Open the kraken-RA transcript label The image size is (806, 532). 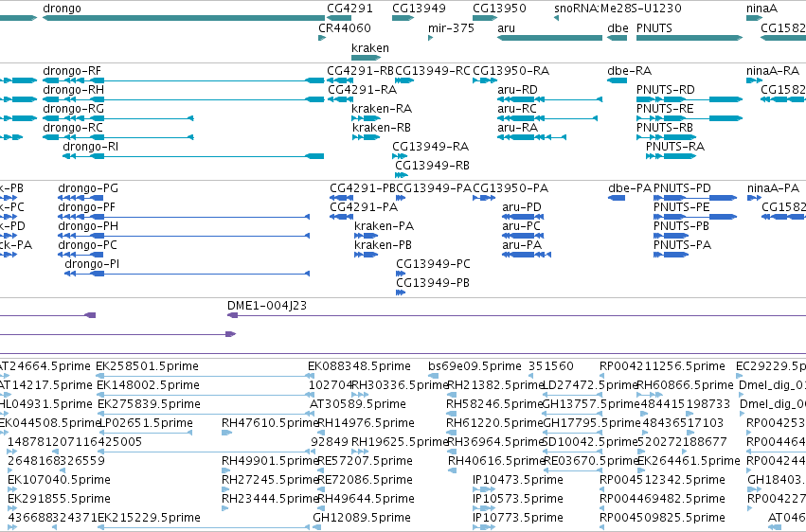pyautogui.click(x=382, y=108)
